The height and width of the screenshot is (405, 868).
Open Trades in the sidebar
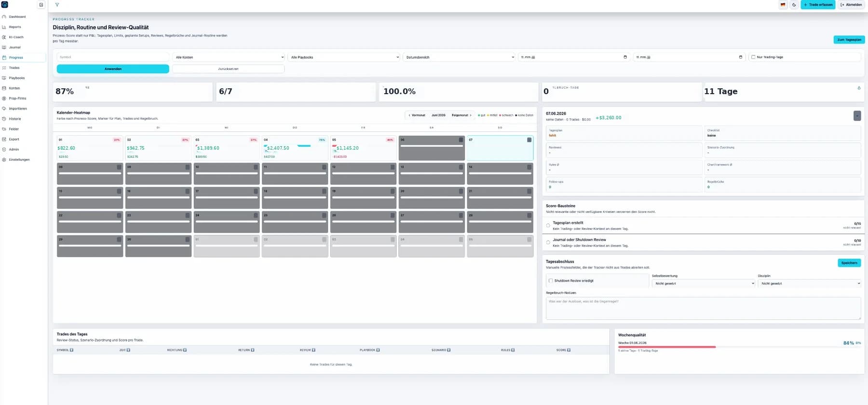click(14, 68)
